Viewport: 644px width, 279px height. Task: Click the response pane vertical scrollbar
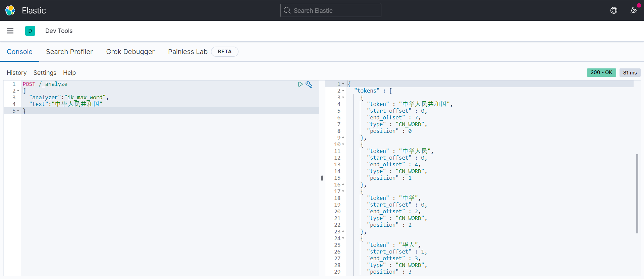(x=637, y=193)
